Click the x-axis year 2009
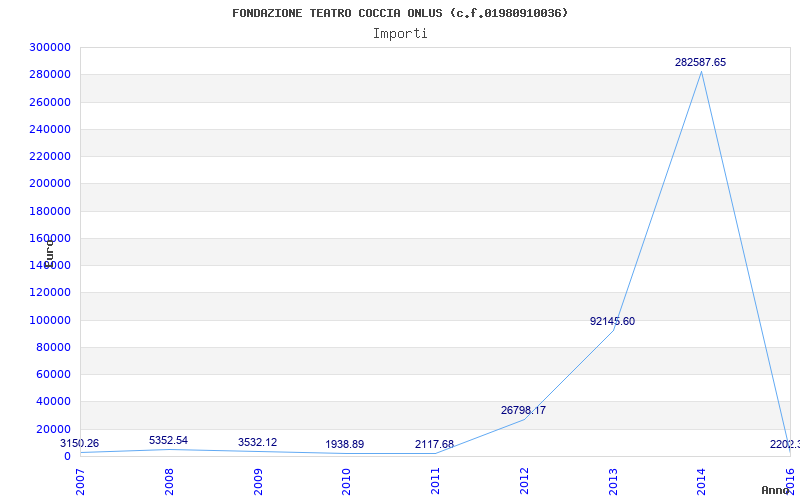Viewport: 800px width, 500px height. click(x=258, y=482)
